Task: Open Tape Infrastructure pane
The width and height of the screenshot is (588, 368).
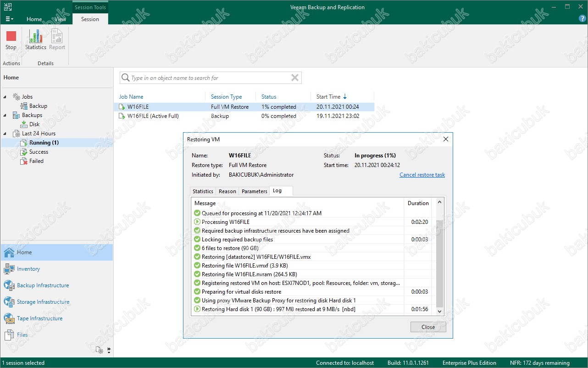Action: pyautogui.click(x=57, y=318)
